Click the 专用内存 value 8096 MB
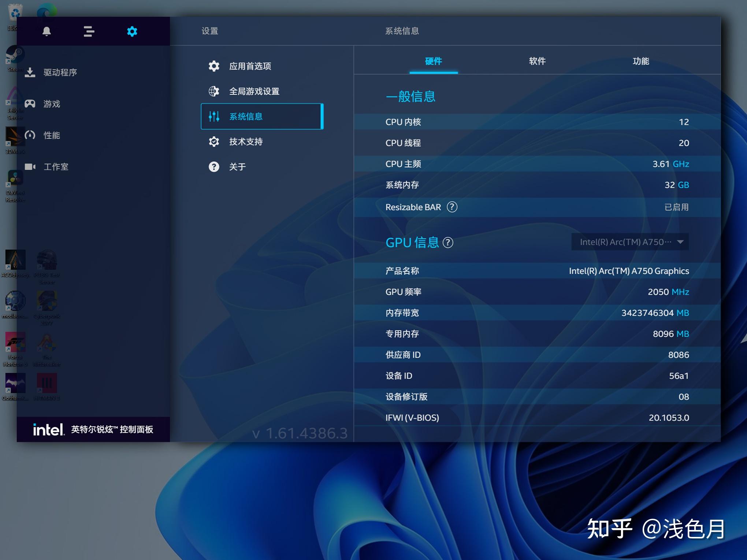Viewport: 747px width, 560px height. [671, 334]
